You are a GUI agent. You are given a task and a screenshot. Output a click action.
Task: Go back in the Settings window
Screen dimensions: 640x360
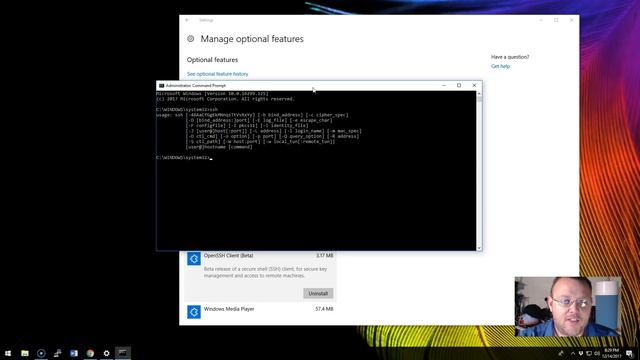pyautogui.click(x=187, y=20)
